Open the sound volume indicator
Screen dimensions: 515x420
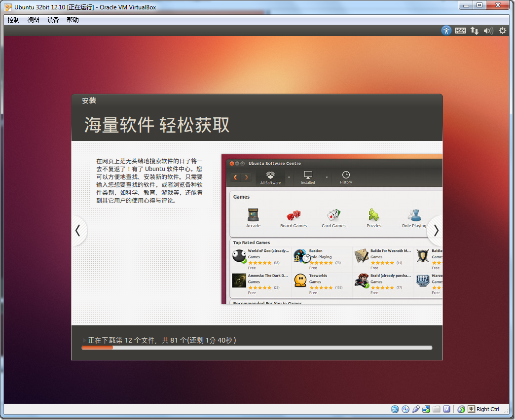tap(488, 31)
